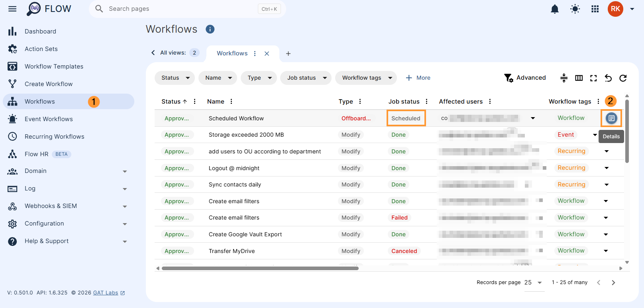644x308 pixels.
Task: Open the apps grid launcher
Action: coord(595,9)
